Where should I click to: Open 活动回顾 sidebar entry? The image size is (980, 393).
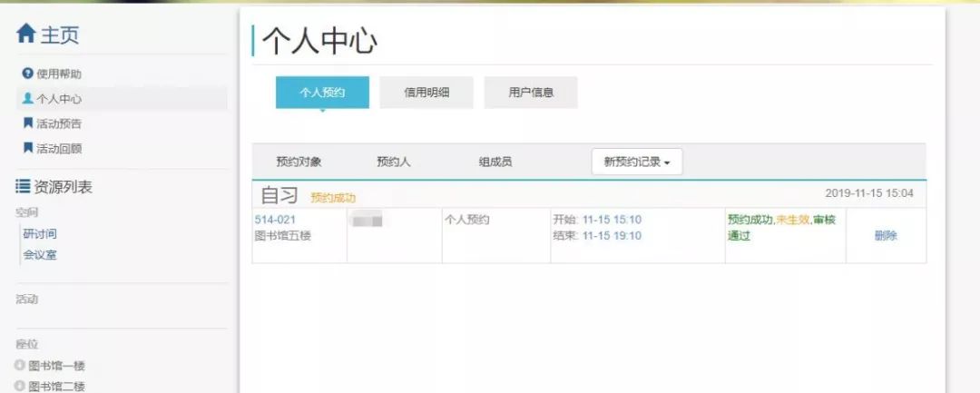tap(59, 149)
